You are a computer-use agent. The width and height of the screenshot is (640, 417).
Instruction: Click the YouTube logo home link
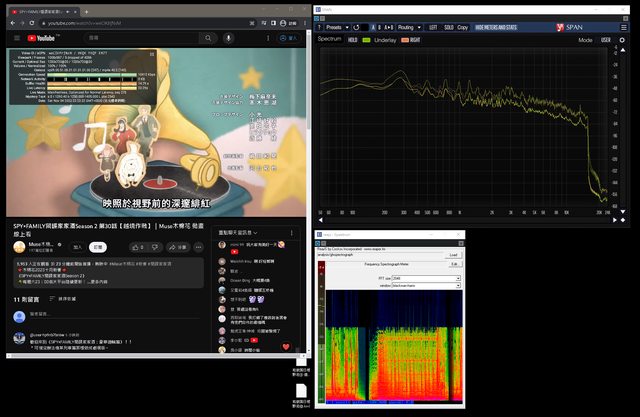click(x=43, y=38)
